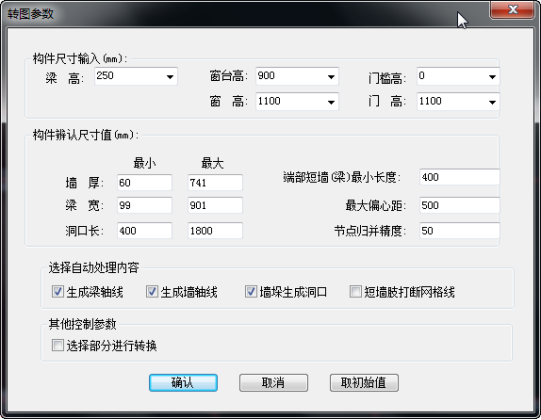Enable 短墙肢打断网格线 checkbox
Screen dimensions: 541x420
(355, 292)
